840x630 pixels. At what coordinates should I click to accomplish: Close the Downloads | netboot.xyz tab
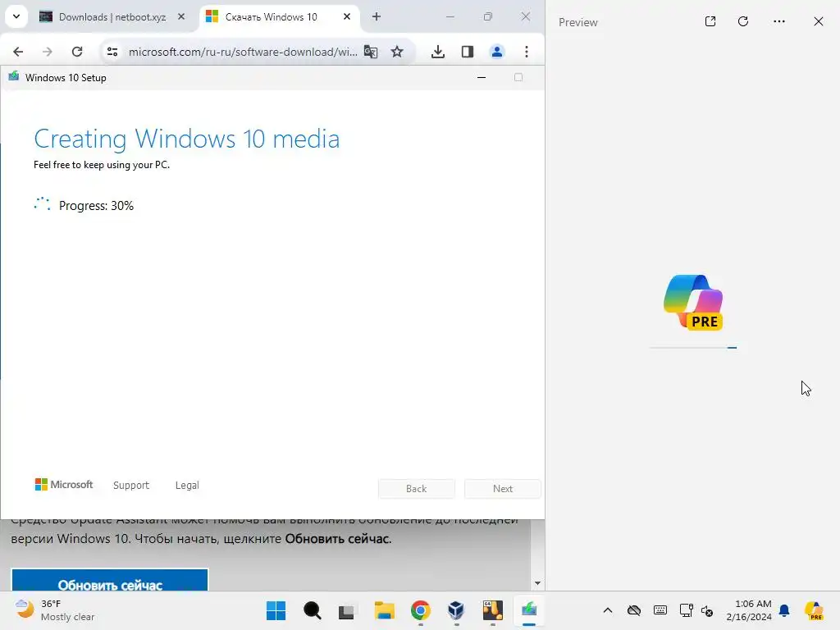[181, 16]
